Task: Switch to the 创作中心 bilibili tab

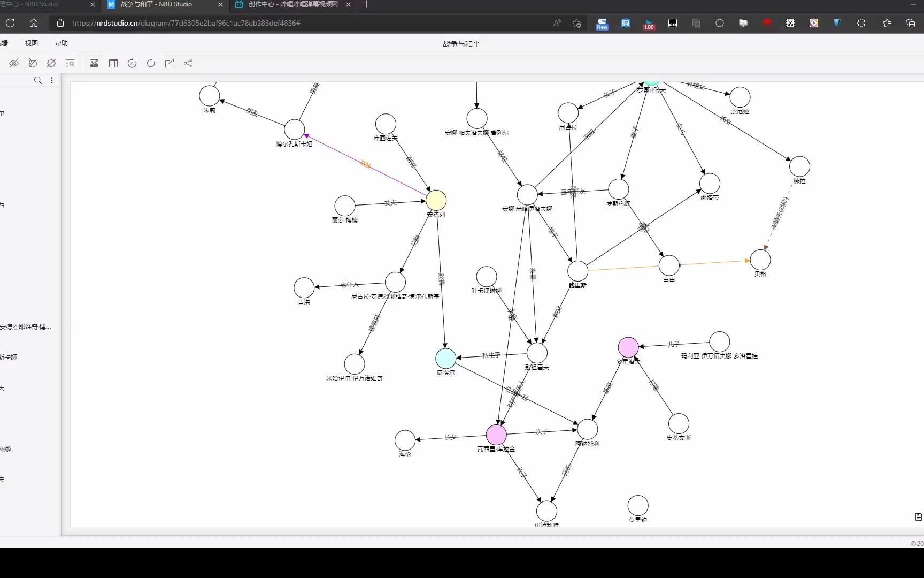Action: pos(292,4)
